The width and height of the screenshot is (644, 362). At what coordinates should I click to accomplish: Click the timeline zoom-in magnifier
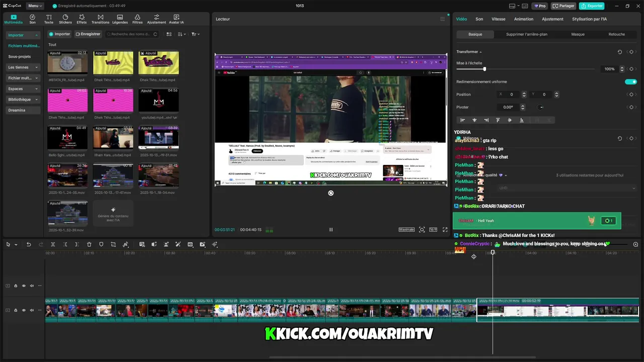(x=635, y=244)
